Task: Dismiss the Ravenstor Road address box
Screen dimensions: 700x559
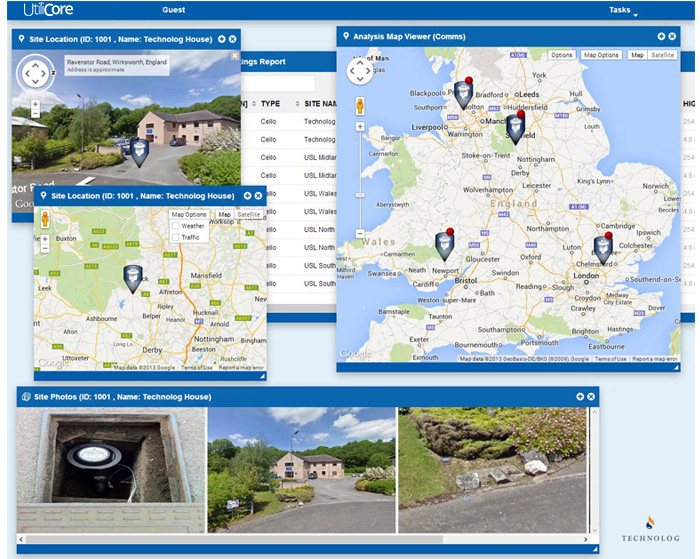Action: (235, 56)
